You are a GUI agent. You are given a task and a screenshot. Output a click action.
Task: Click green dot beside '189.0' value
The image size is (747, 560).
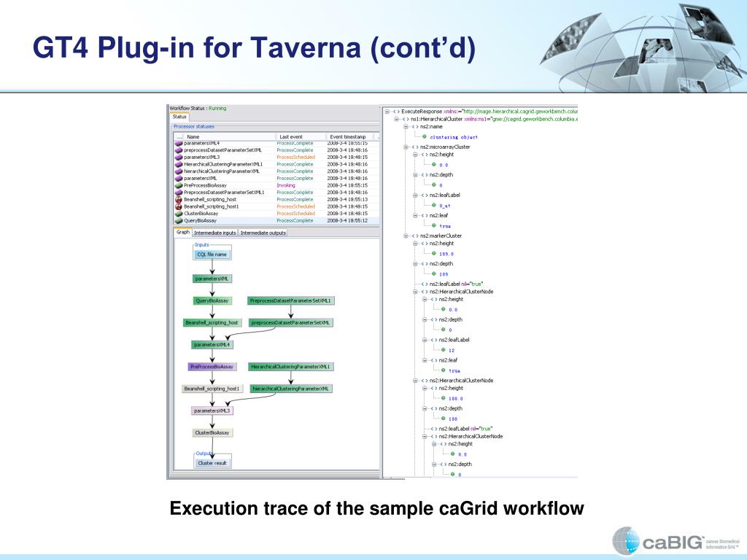pyautogui.click(x=434, y=253)
